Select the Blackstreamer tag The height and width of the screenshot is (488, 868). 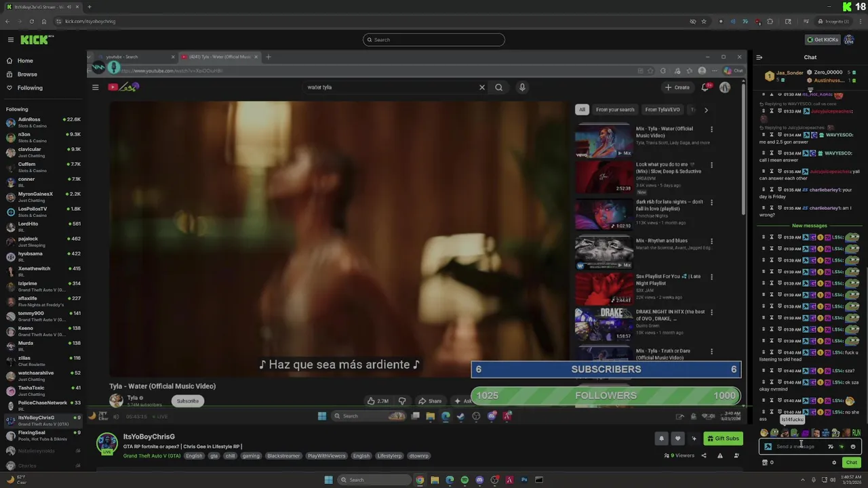point(283,456)
